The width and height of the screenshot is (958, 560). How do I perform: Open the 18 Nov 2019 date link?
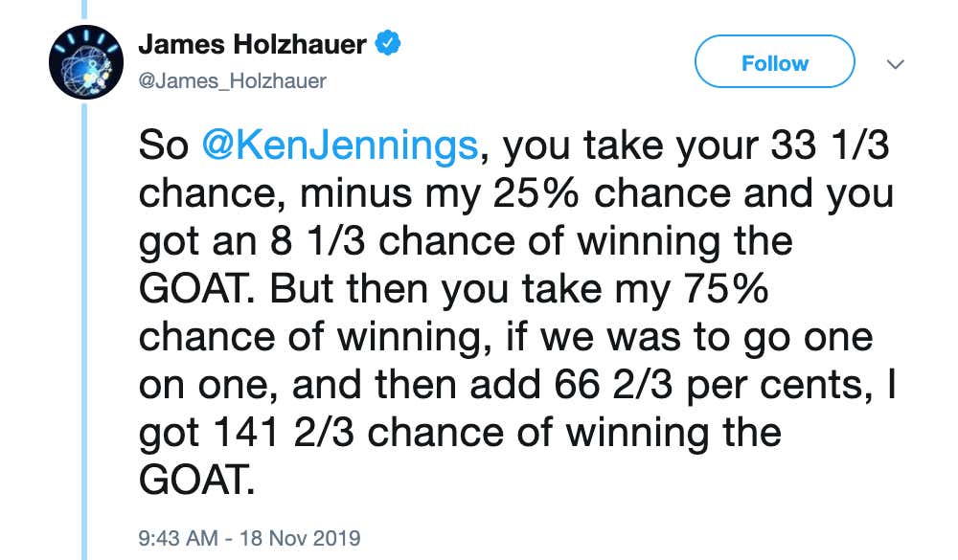(x=300, y=538)
